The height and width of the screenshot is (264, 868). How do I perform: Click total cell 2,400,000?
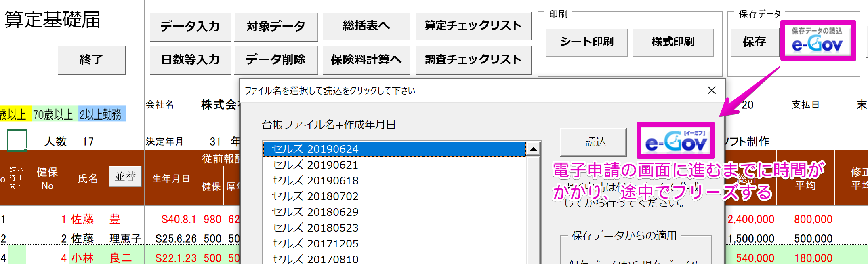[751, 219]
